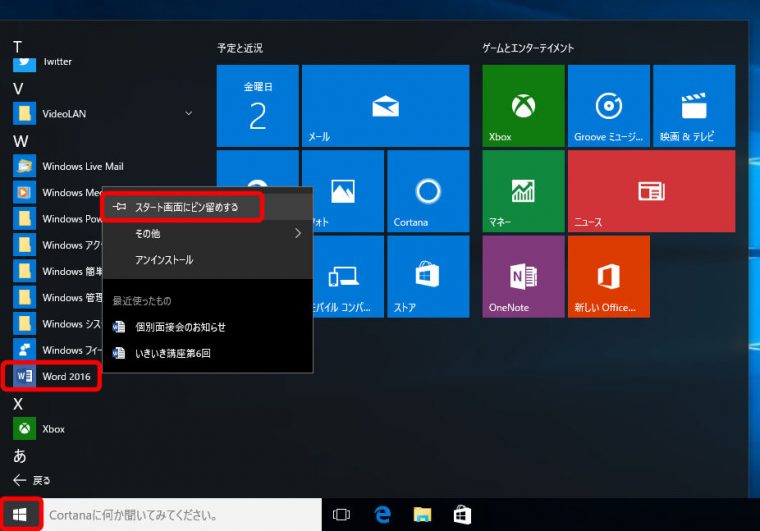Open the Cortana tile

[428, 191]
